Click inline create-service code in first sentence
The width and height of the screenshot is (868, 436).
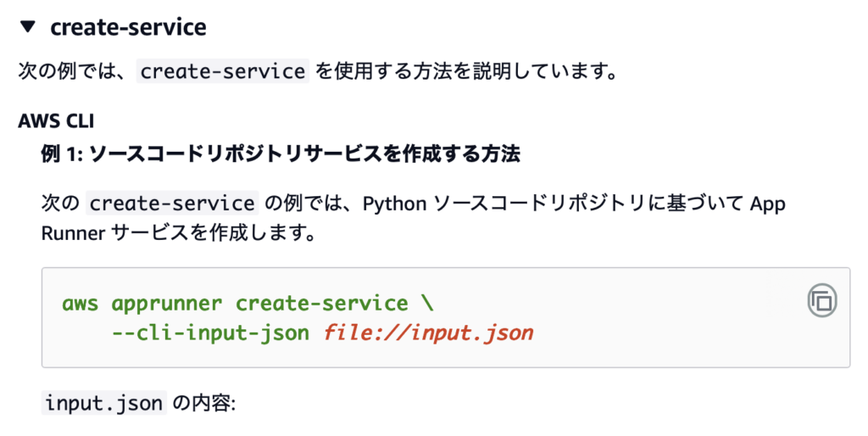click(x=223, y=71)
